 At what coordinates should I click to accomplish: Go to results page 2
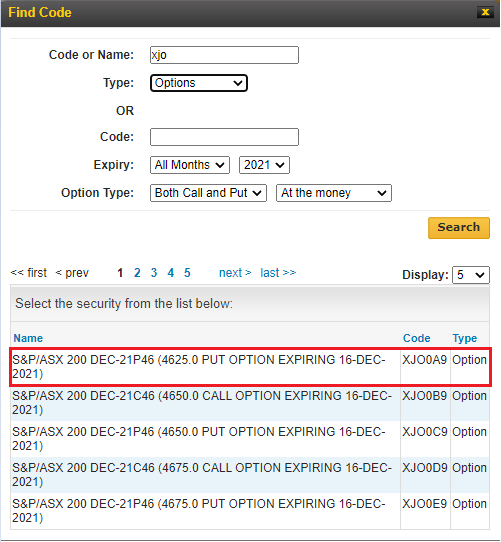click(137, 273)
